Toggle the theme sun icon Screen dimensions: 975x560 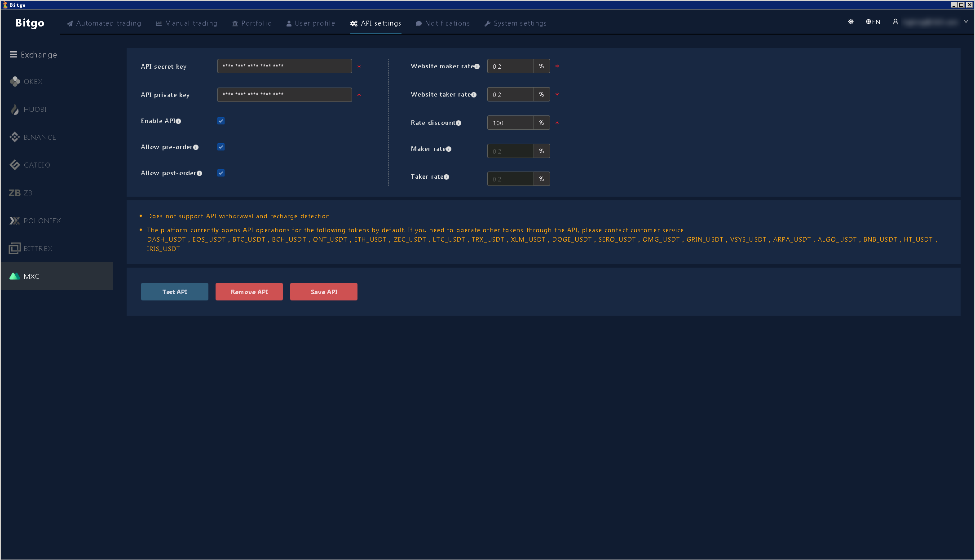(851, 22)
